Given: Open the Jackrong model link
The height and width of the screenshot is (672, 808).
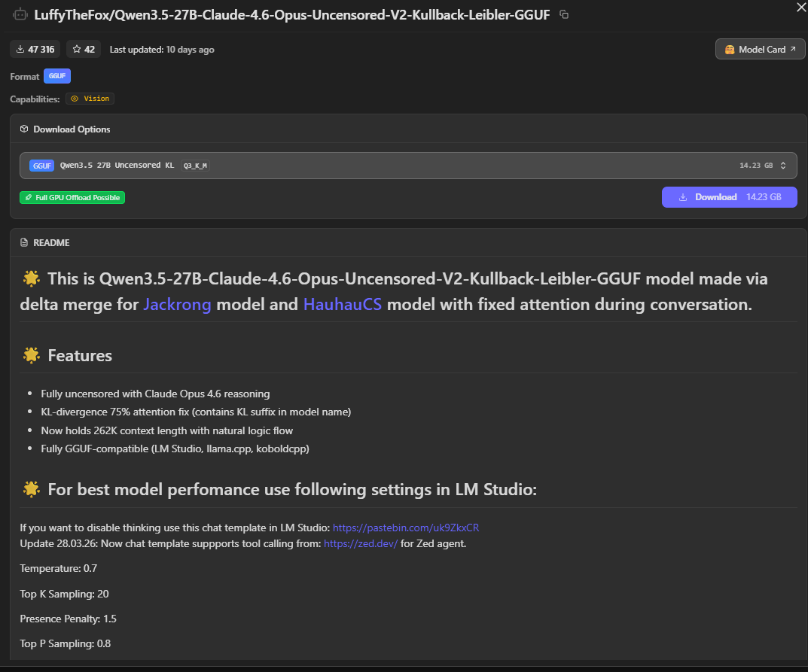Looking at the screenshot, I should coord(177,304).
